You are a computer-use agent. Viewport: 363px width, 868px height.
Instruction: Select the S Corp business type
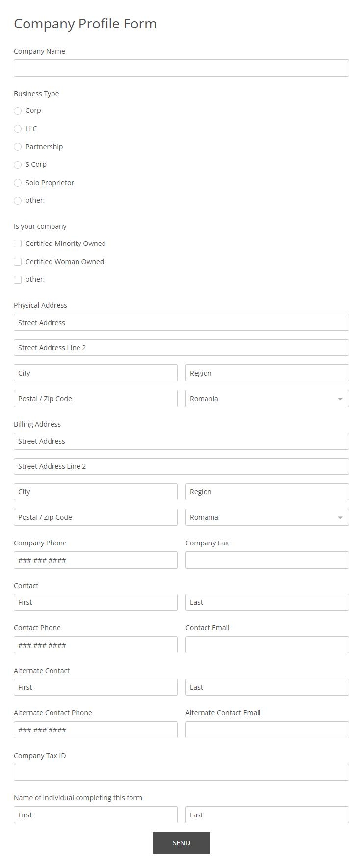(x=18, y=164)
